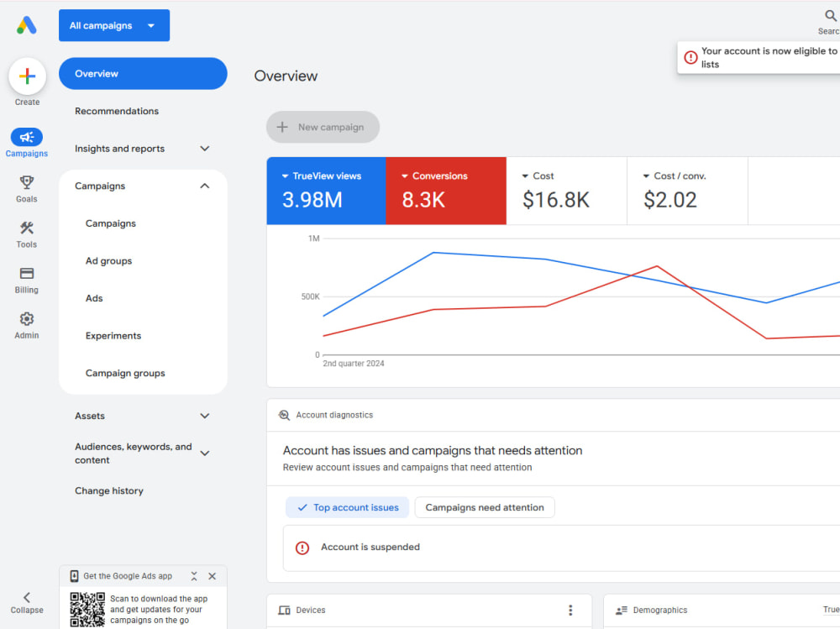
Task: Click the eligibility notification message
Action: click(769, 57)
